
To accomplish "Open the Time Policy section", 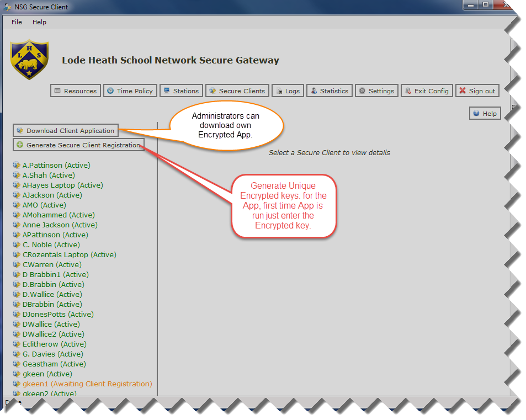I will point(130,91).
